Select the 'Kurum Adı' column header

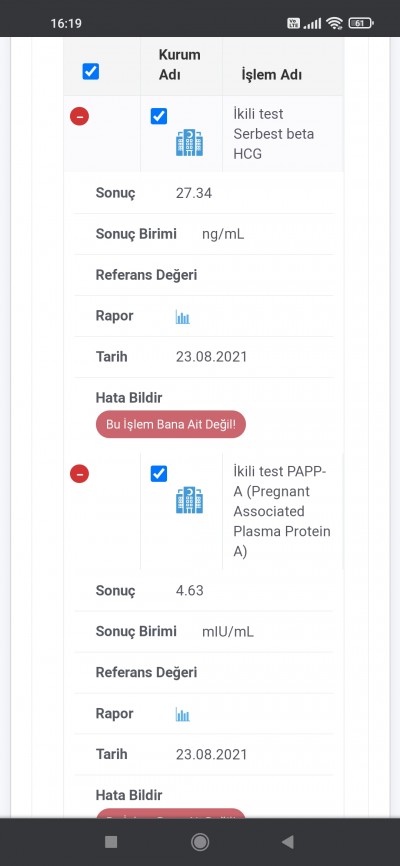pos(180,65)
